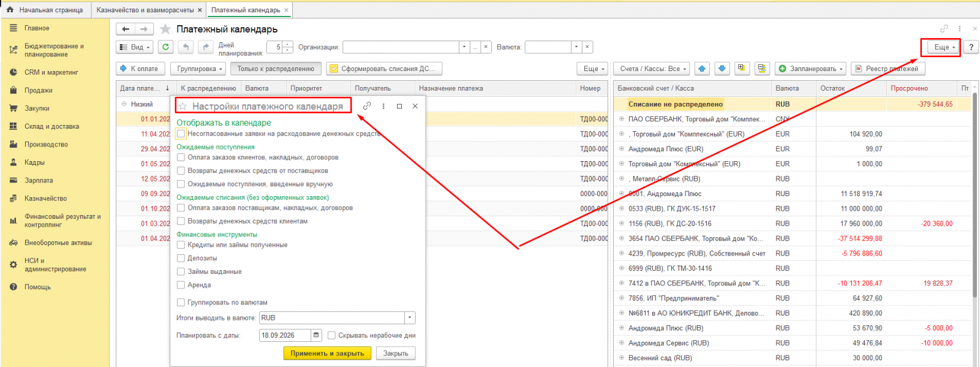980x367 pixels.
Task: Click the undo arrow in the calendar toolbar
Action: [186, 47]
